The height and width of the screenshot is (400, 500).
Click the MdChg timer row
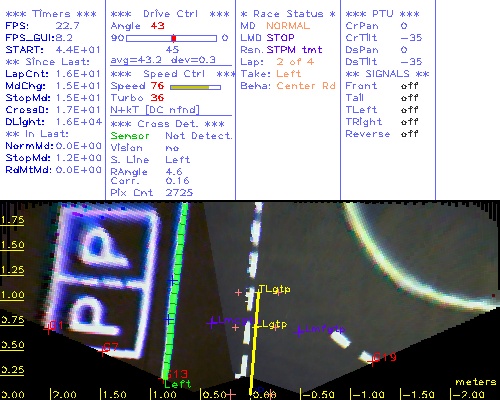[x=53, y=86]
